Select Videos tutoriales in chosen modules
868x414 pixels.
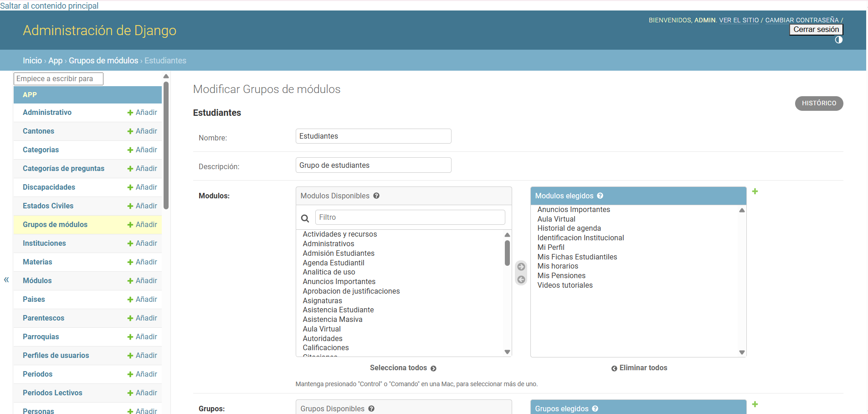pyautogui.click(x=565, y=285)
